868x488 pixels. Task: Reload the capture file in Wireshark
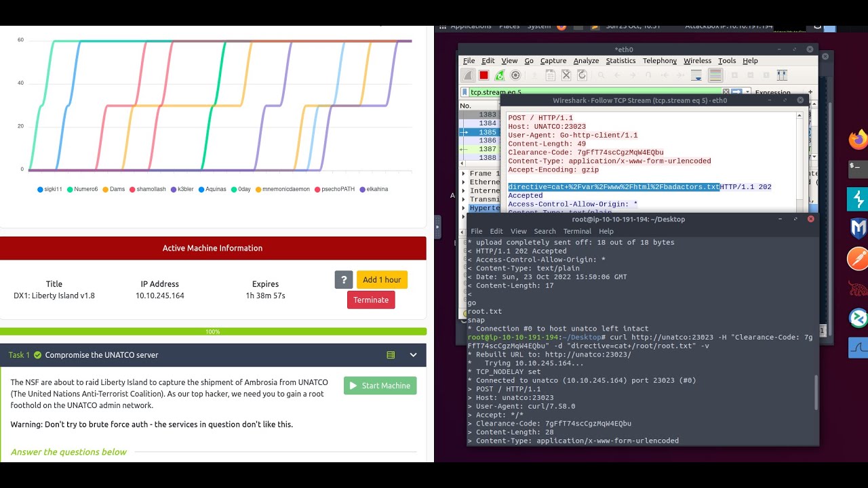582,75
